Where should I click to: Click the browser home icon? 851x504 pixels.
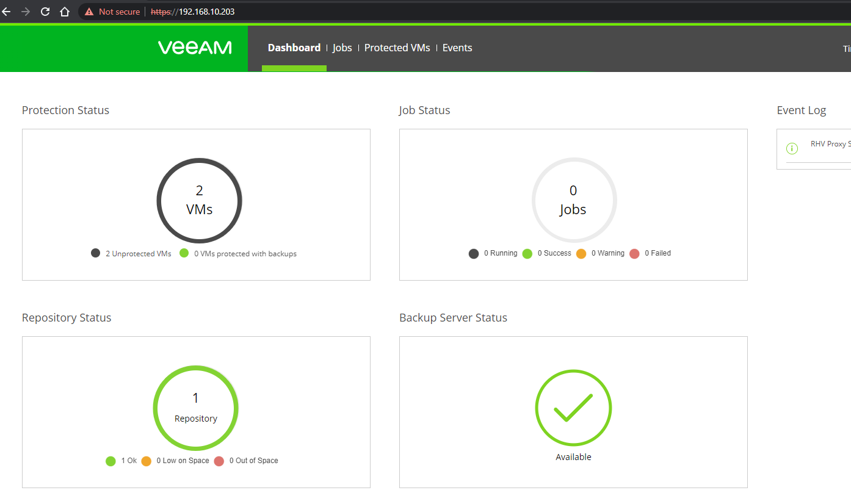(x=65, y=12)
